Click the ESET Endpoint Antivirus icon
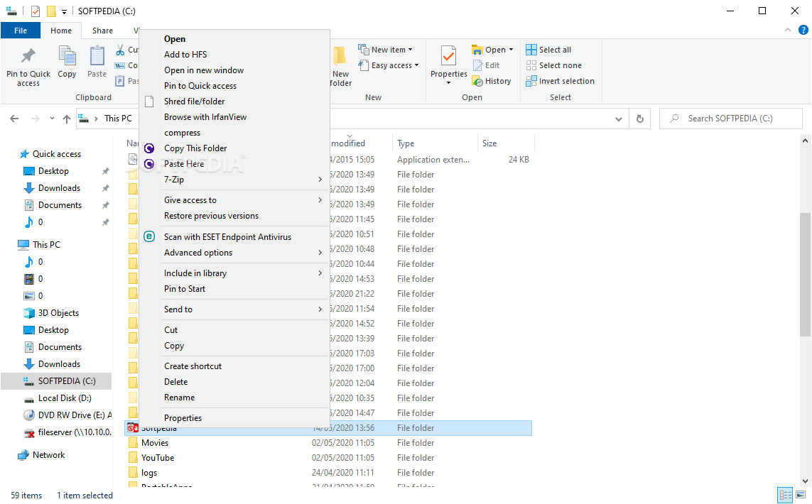The image size is (812, 504). click(x=149, y=236)
